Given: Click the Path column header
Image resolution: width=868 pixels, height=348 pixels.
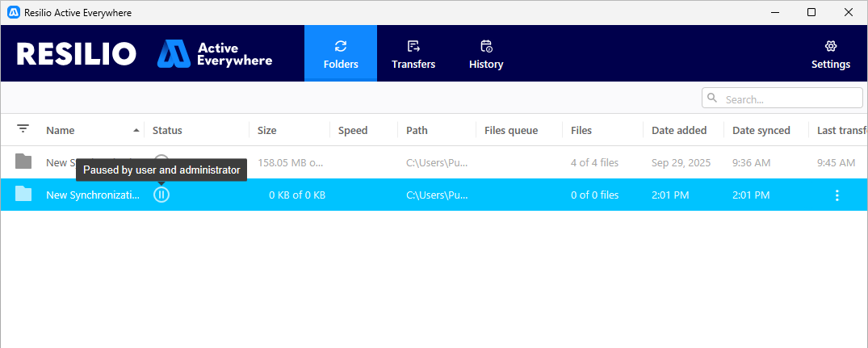Looking at the screenshot, I should point(417,131).
